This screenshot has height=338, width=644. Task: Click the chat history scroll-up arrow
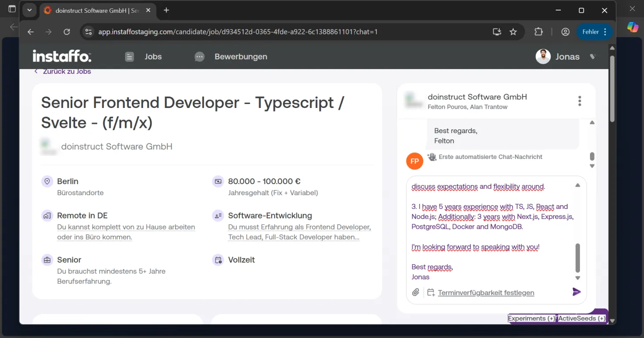point(592,123)
